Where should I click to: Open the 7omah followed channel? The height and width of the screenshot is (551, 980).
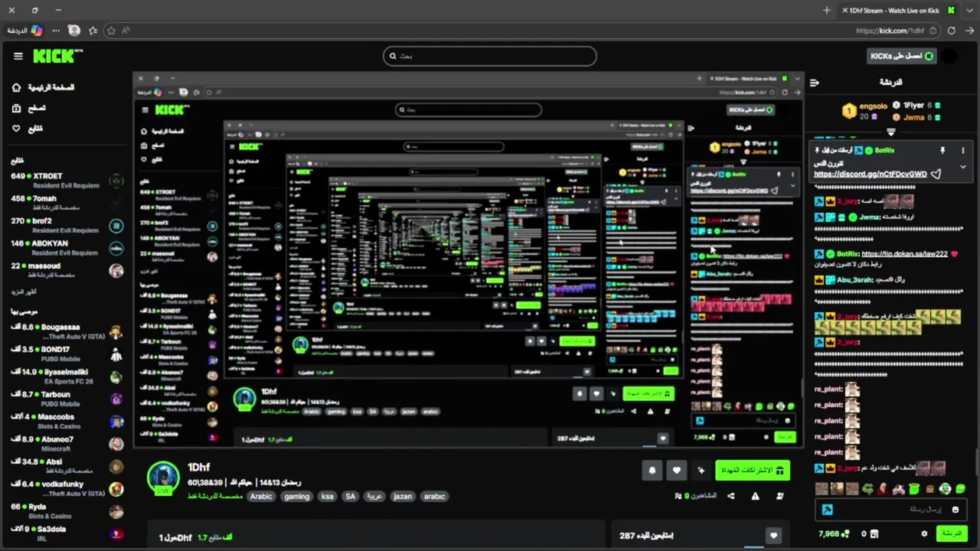(x=67, y=203)
